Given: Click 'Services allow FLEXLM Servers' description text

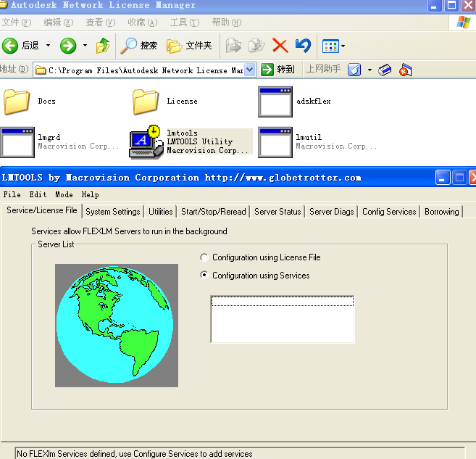Looking at the screenshot, I should click(x=129, y=231).
